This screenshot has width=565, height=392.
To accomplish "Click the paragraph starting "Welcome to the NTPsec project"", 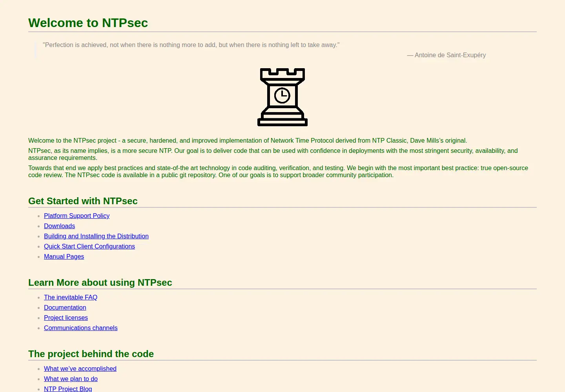I will click(248, 140).
